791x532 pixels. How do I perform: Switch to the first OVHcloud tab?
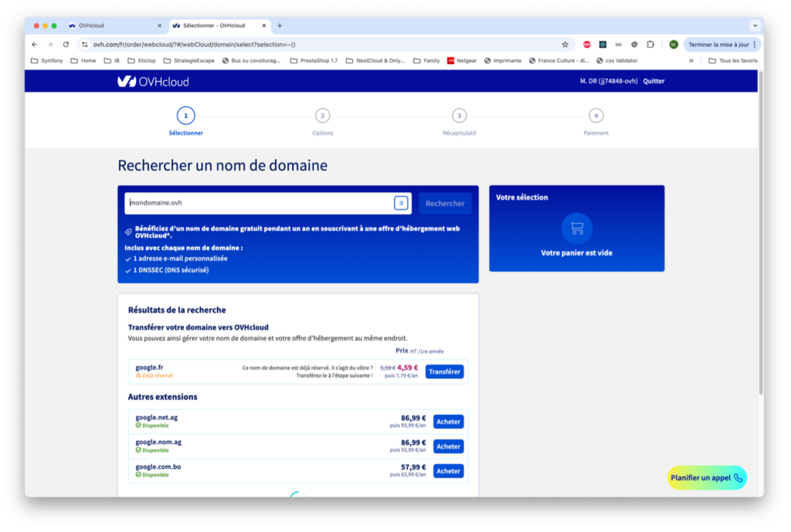115,25
